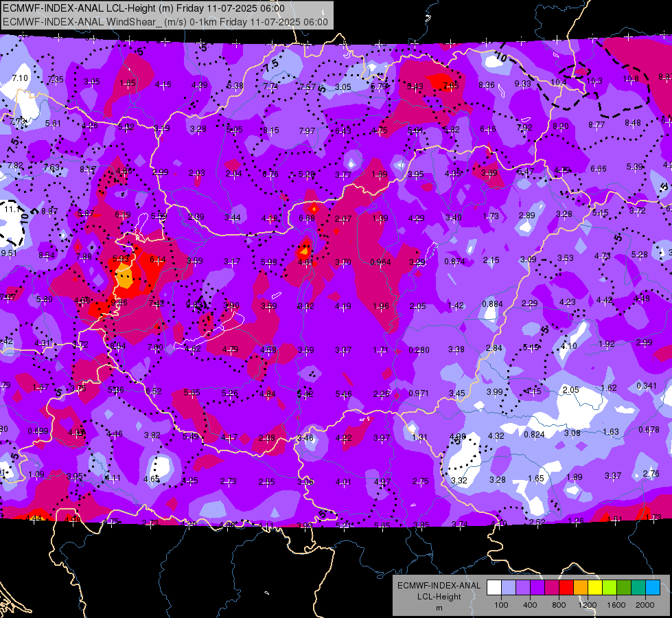The image size is (672, 618).
Task: Click the WindShear_ (m/s) 0-1km title line
Action: (x=165, y=22)
